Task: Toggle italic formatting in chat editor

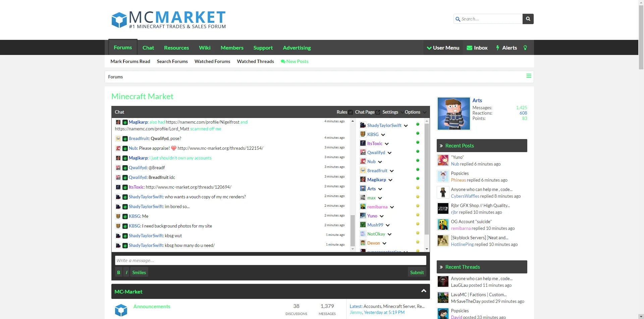Action: coord(126,272)
